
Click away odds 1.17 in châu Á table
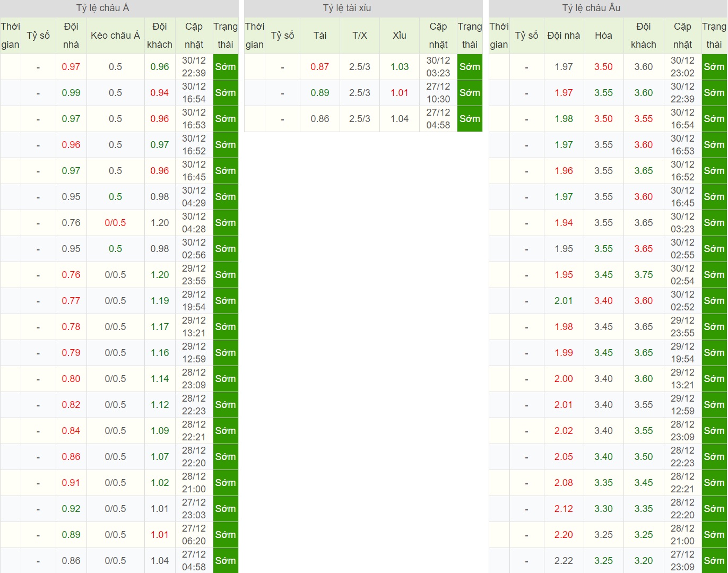(160, 327)
